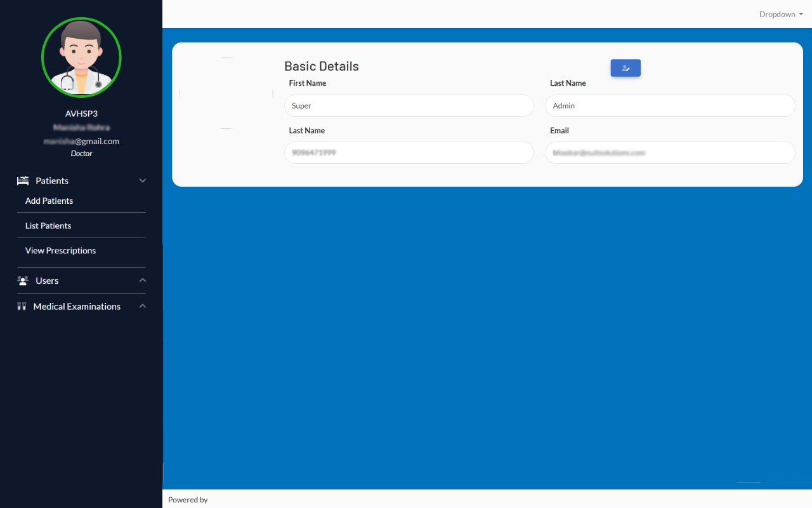Collapse the Patients section using its chevron
The height and width of the screenshot is (508, 812).
(x=142, y=181)
